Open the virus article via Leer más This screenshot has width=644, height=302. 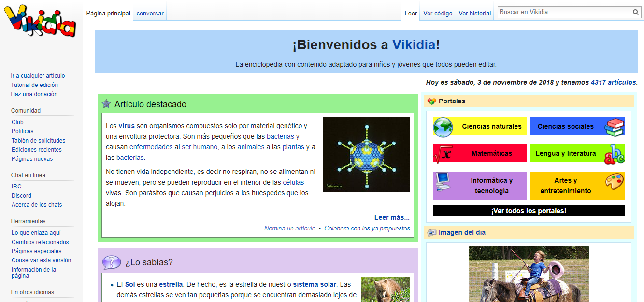pyautogui.click(x=392, y=217)
